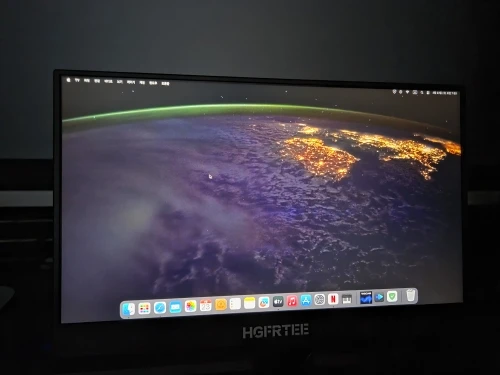
Task: Open the green shield security app
Action: pos(392,296)
